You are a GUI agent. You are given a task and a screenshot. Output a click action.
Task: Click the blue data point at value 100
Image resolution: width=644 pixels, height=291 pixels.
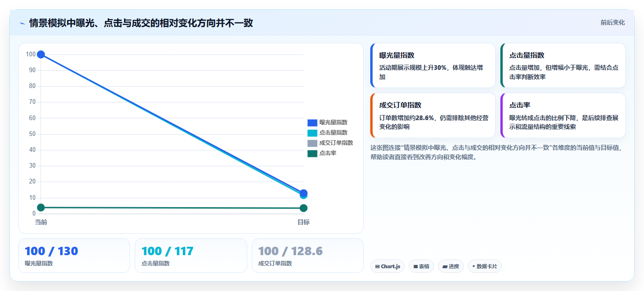[x=41, y=54]
